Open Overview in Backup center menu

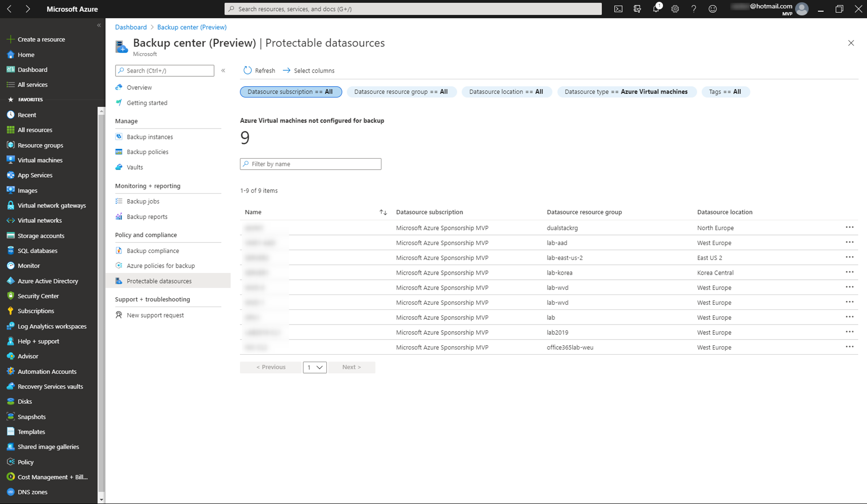pyautogui.click(x=139, y=88)
